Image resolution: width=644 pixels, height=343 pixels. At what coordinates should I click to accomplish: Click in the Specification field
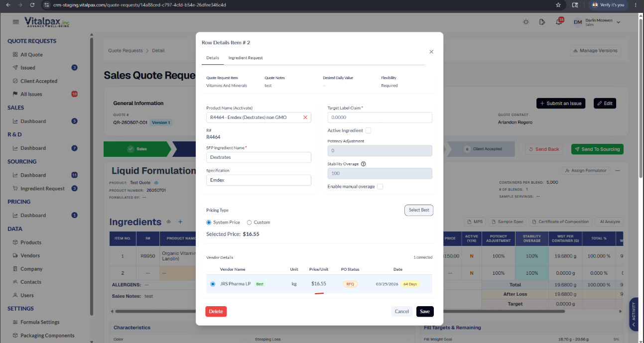click(258, 180)
